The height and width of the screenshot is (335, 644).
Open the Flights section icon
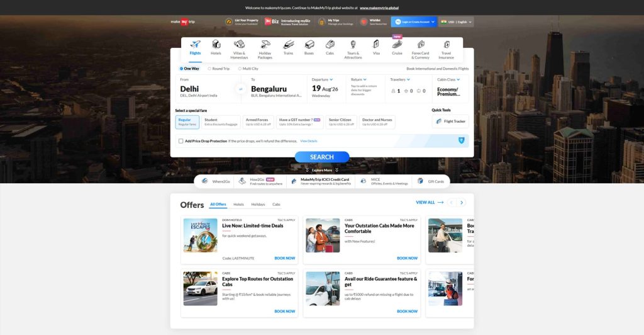[x=195, y=44]
